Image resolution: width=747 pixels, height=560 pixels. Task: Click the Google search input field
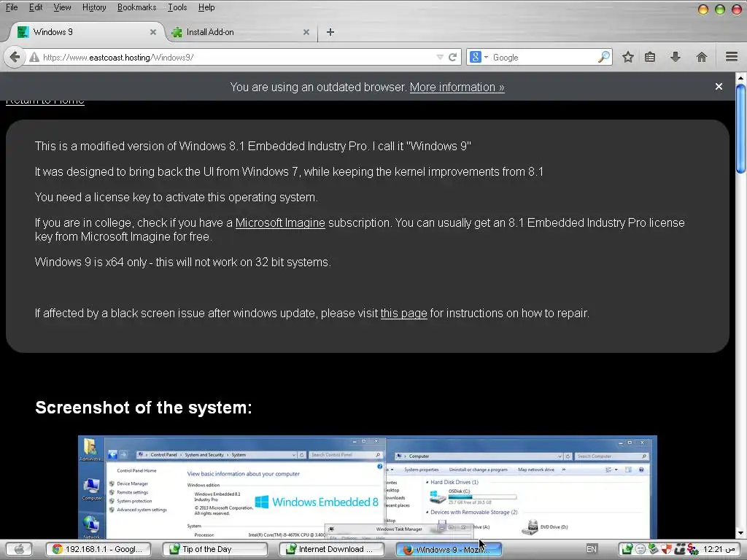pos(543,58)
